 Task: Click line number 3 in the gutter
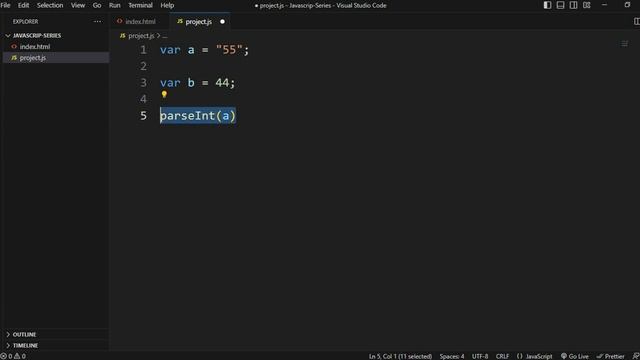[143, 82]
